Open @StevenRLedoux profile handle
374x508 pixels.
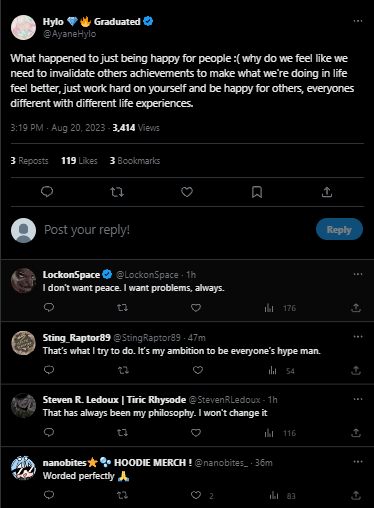(224, 400)
